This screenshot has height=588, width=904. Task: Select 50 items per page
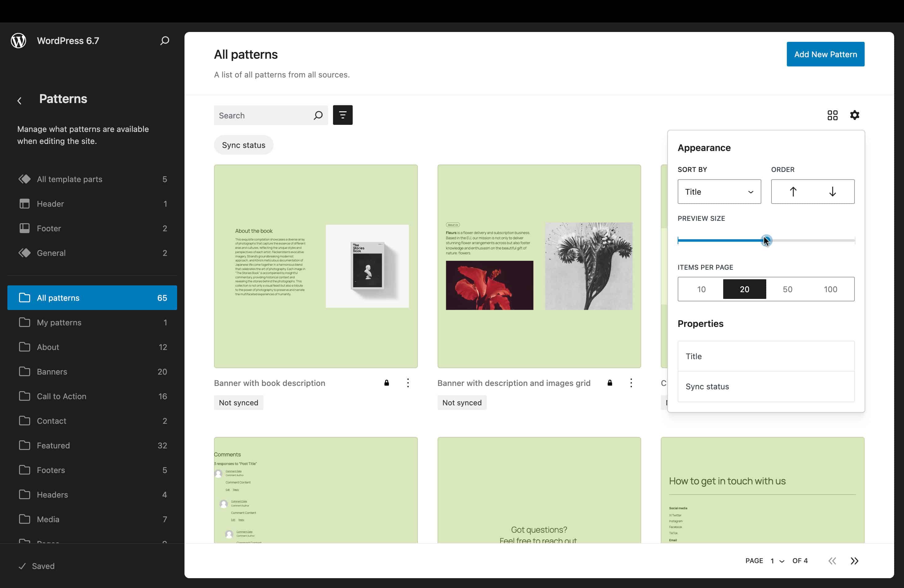(x=787, y=289)
